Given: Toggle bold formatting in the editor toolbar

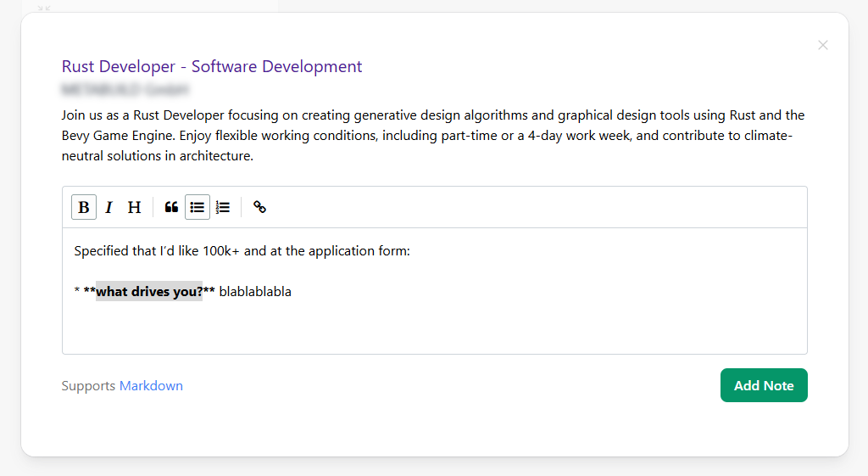Looking at the screenshot, I should pos(84,207).
